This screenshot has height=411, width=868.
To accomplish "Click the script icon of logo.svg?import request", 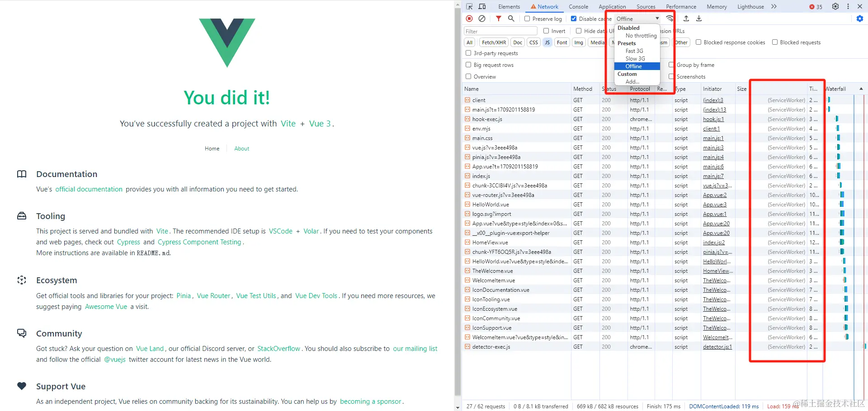I will click(467, 214).
